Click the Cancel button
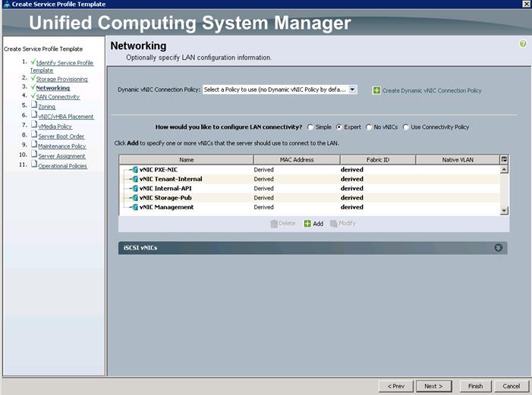Screen dimensions: 532x395 coord(512,386)
